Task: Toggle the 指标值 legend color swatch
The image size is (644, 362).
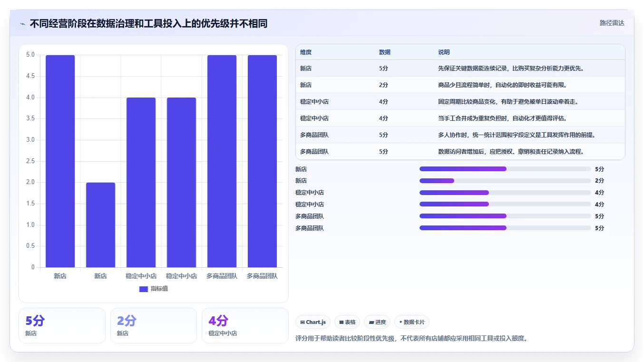Action: [x=144, y=289]
